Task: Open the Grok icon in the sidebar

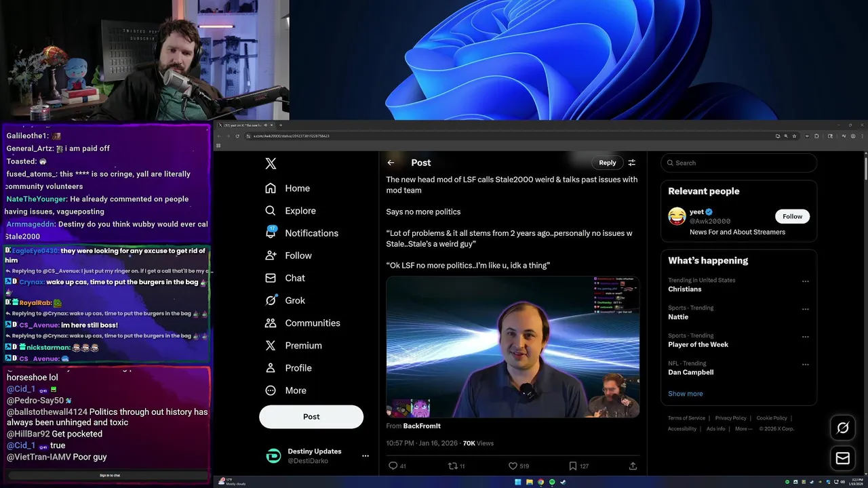Action: (271, 300)
